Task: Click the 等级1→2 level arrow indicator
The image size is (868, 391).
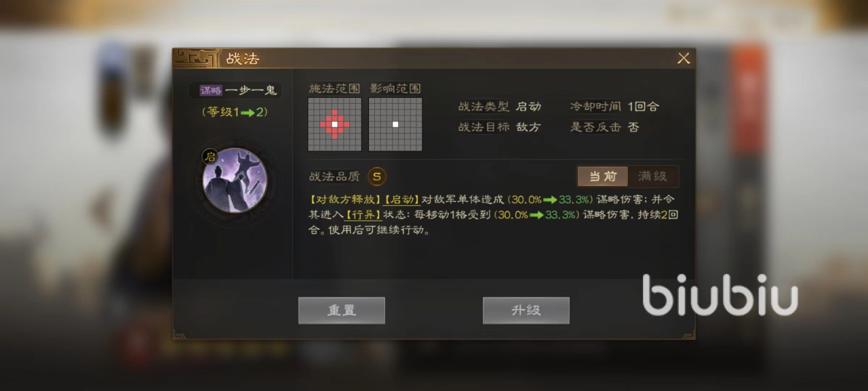Action: 235,112
